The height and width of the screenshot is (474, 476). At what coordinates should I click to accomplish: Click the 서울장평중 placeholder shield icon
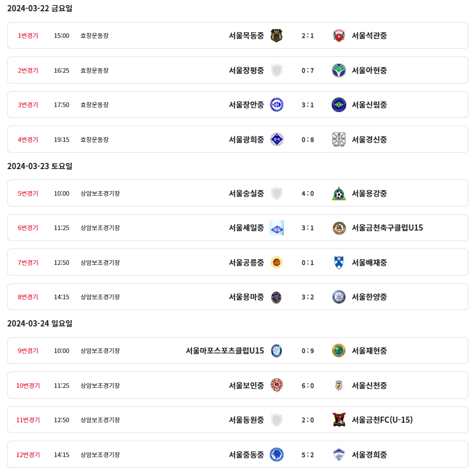277,70
